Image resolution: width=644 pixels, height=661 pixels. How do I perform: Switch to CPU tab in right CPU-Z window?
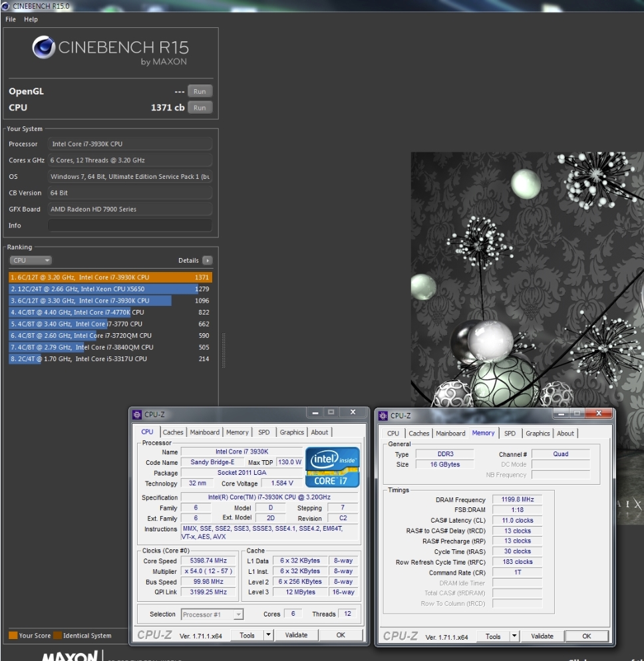tap(393, 434)
